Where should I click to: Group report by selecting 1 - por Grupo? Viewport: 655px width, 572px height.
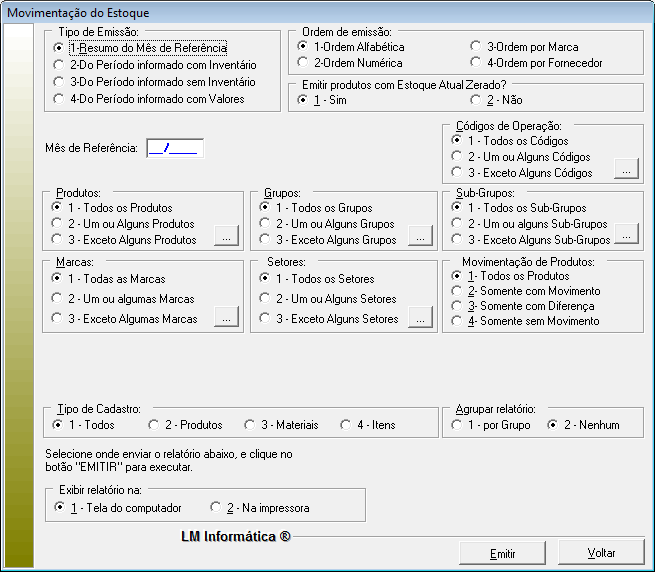pyautogui.click(x=456, y=425)
